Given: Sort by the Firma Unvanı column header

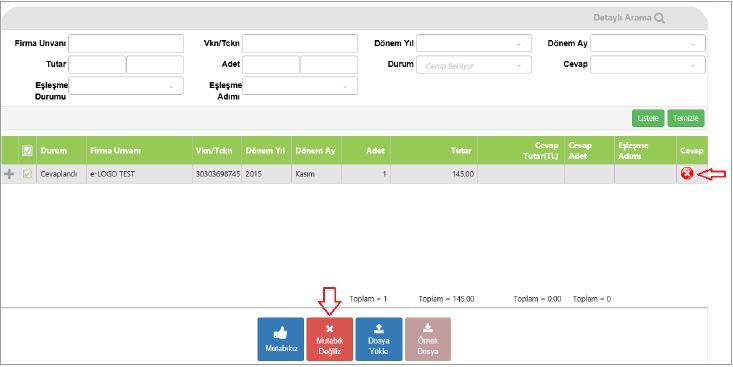Looking at the screenshot, I should [139, 151].
